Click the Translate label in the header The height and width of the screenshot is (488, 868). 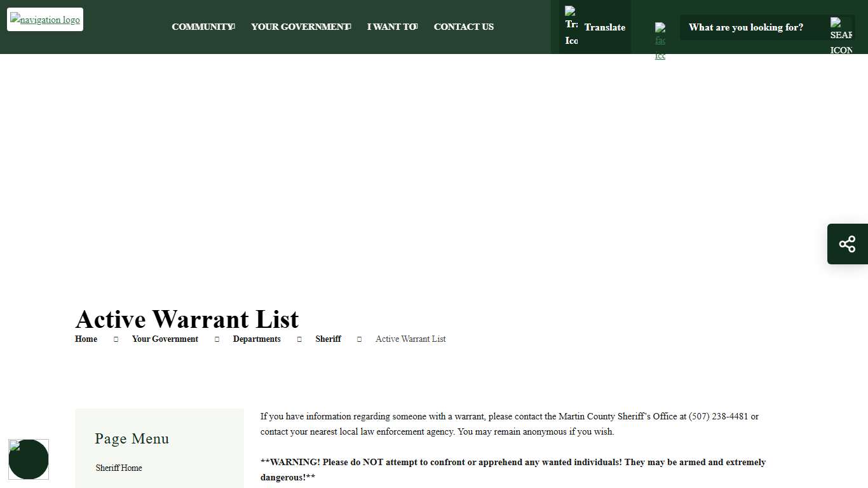click(604, 27)
